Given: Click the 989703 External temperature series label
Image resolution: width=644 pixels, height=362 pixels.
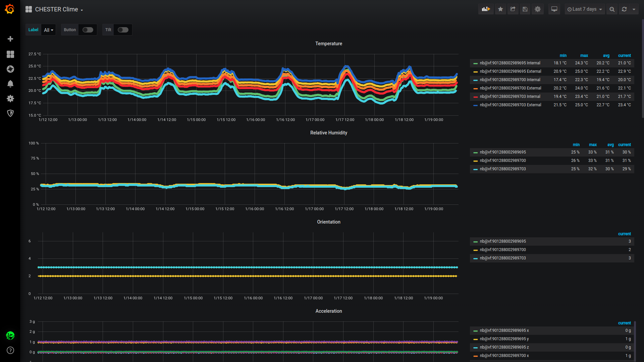Looking at the screenshot, I should point(510,105).
